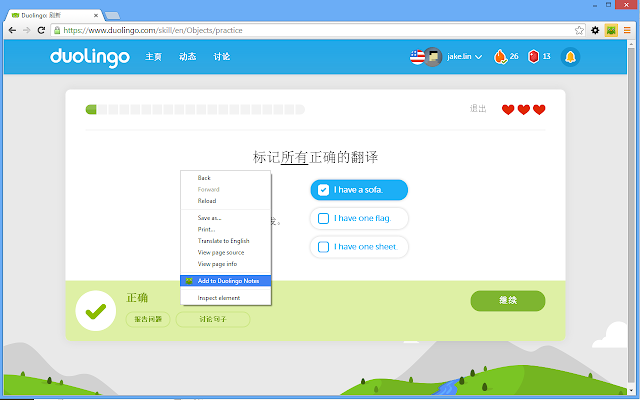The height and width of the screenshot is (400, 640).
Task: Check 'I have one flag.' option
Action: click(359, 218)
